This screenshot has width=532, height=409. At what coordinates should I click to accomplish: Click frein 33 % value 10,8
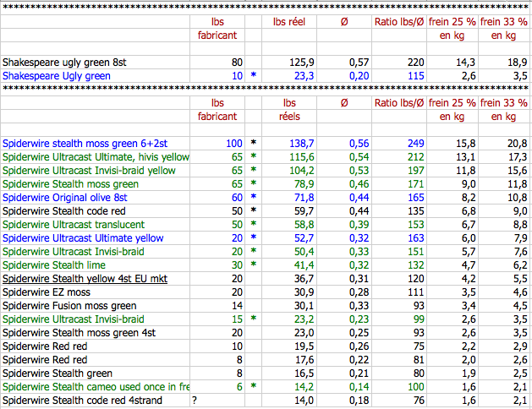[517, 198]
